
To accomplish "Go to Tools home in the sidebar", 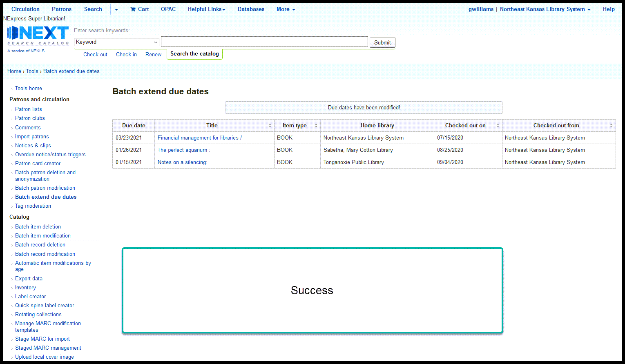I will 29,88.
